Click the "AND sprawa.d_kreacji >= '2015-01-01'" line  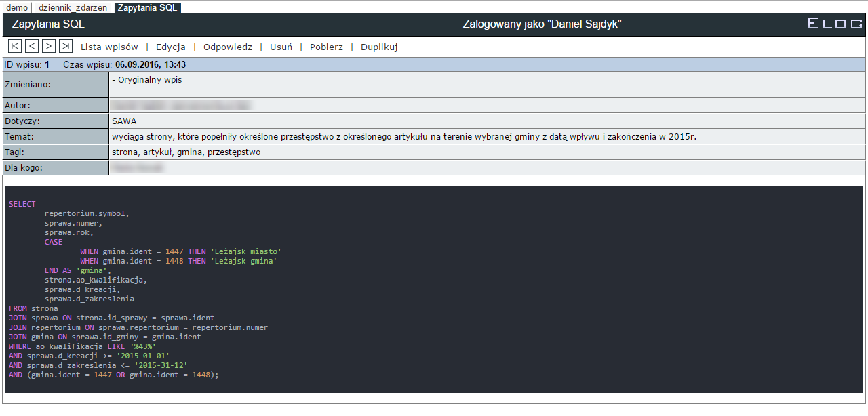click(x=90, y=356)
